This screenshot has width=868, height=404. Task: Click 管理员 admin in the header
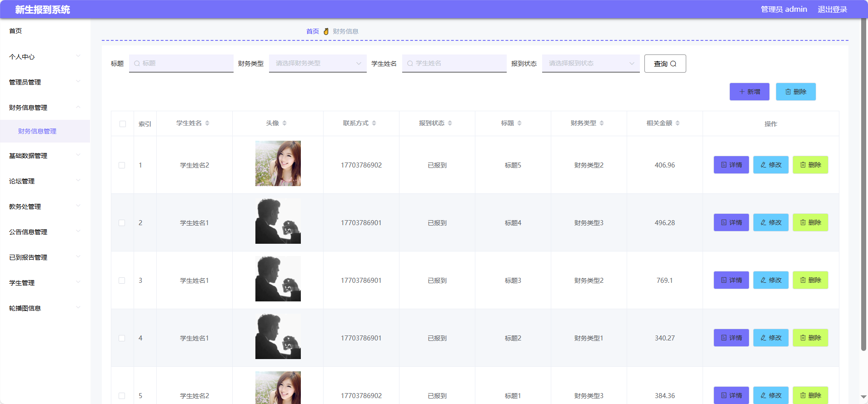[x=784, y=10]
